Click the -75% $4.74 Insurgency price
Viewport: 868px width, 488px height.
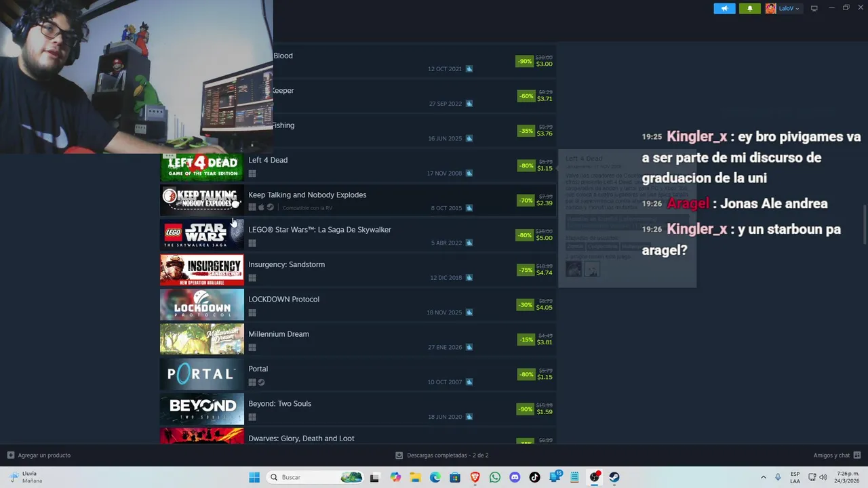point(535,270)
